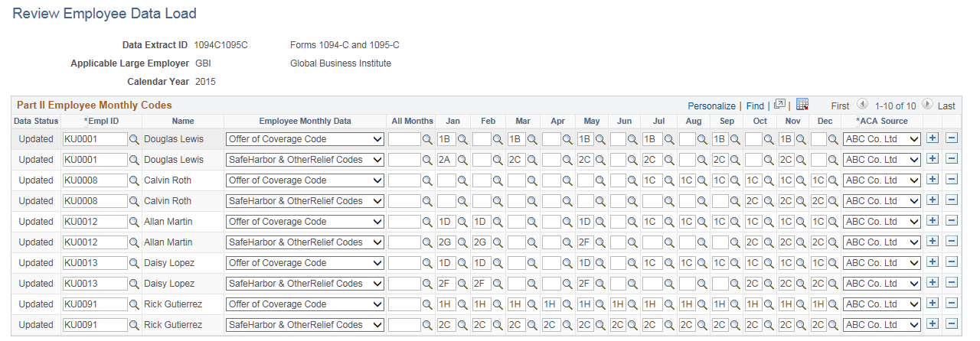Image resolution: width=980 pixels, height=341 pixels.
Task: Expand Employee Monthly Data dropdown for Douglas Lewis Offer row
Action: (x=376, y=139)
